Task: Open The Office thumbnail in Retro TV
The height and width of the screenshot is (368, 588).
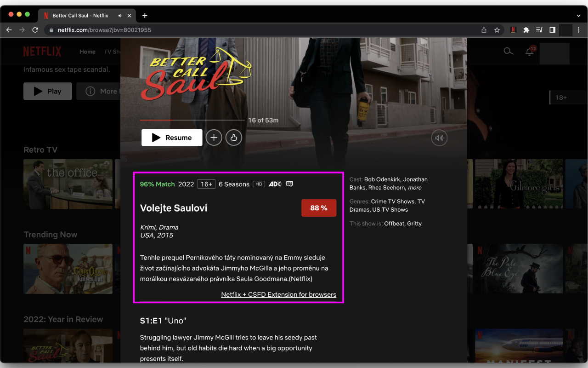Action: [x=68, y=184]
